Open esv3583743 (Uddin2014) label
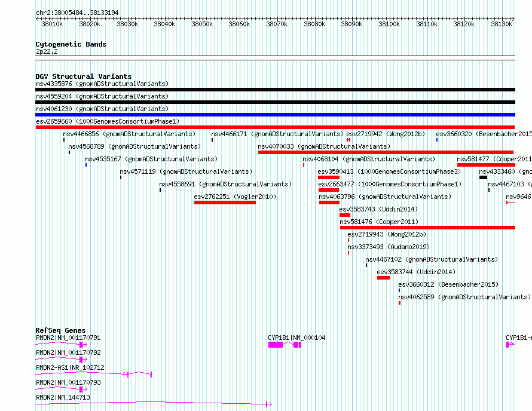The image size is (532, 411). pyautogui.click(x=378, y=209)
